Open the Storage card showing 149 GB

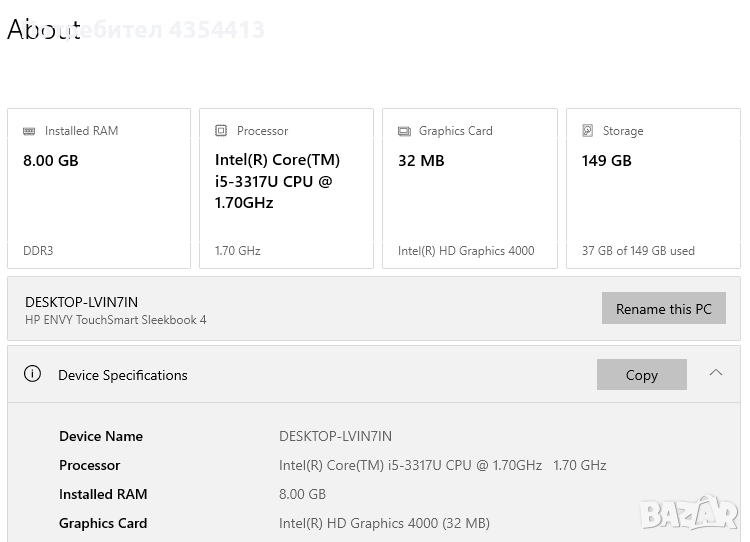[x=653, y=188]
